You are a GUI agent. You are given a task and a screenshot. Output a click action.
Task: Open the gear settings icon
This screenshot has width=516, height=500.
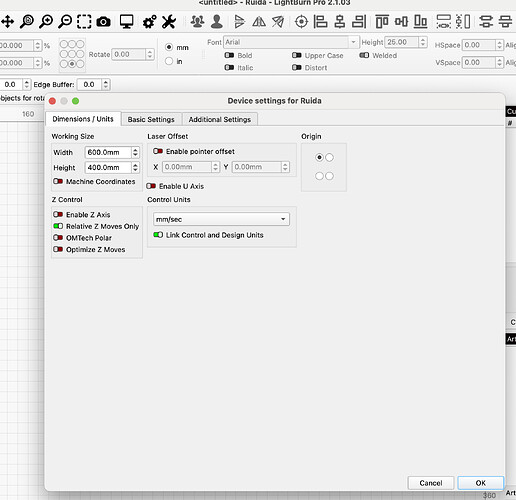(x=149, y=22)
